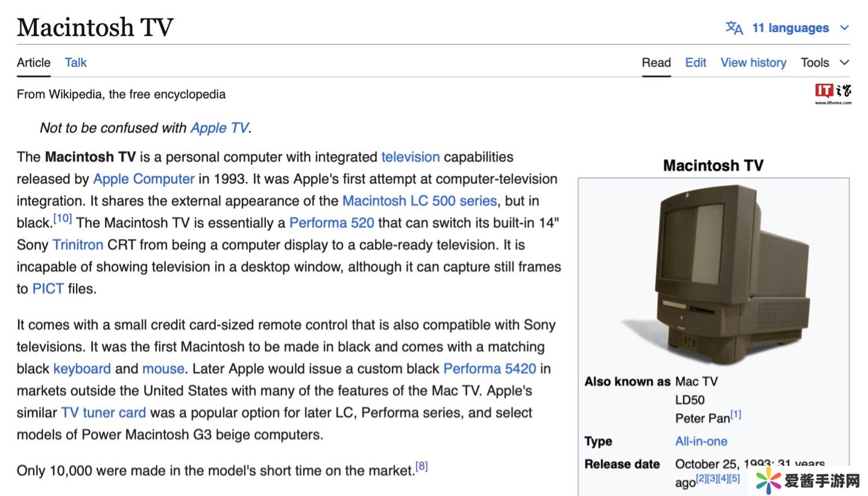Screen dimensions: 868x496
Task: Go to Macintosh LC 500 series article
Action: click(419, 201)
